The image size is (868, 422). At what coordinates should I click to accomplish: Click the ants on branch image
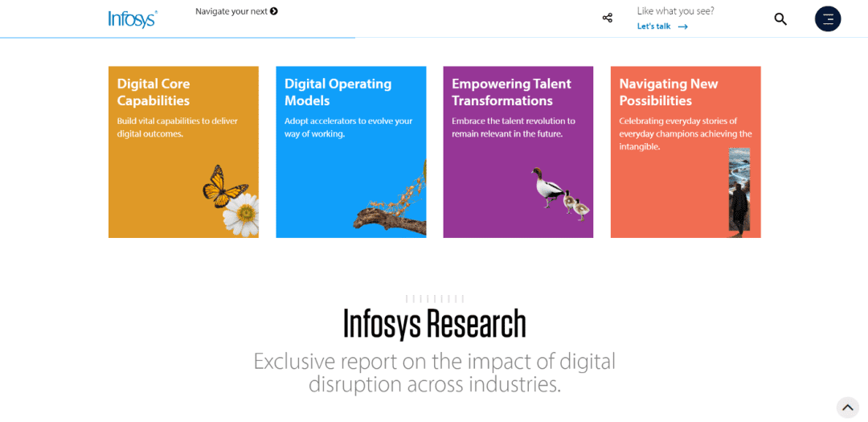click(x=390, y=198)
